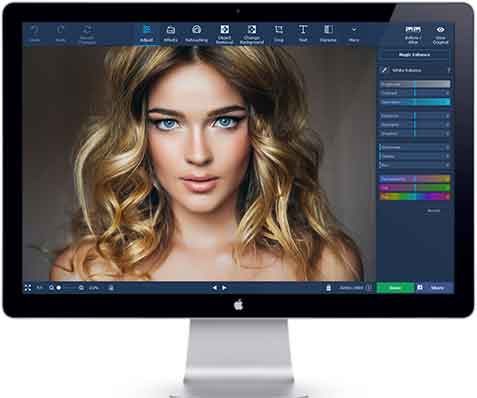The image size is (477, 398).
Task: Select the Object Removal tool
Action: coord(224,34)
